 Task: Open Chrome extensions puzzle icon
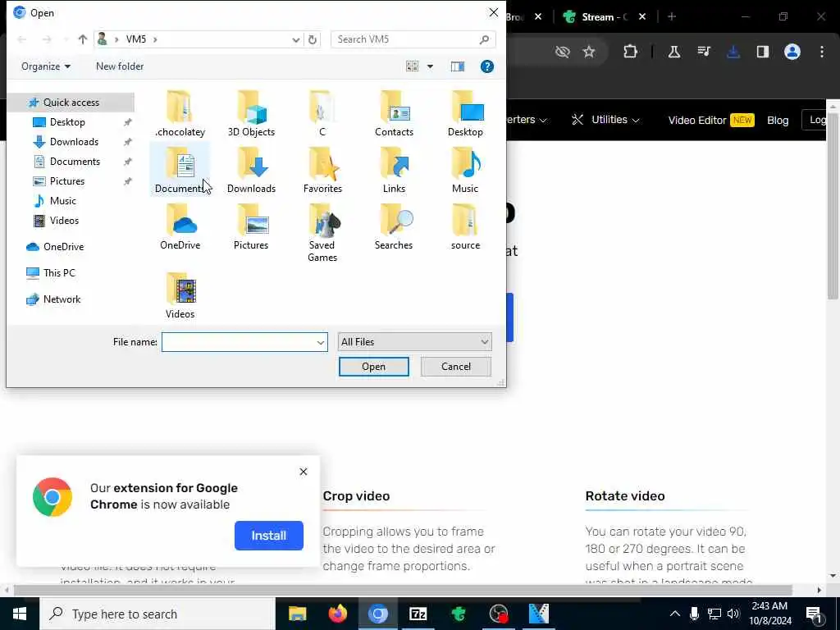[631, 52]
